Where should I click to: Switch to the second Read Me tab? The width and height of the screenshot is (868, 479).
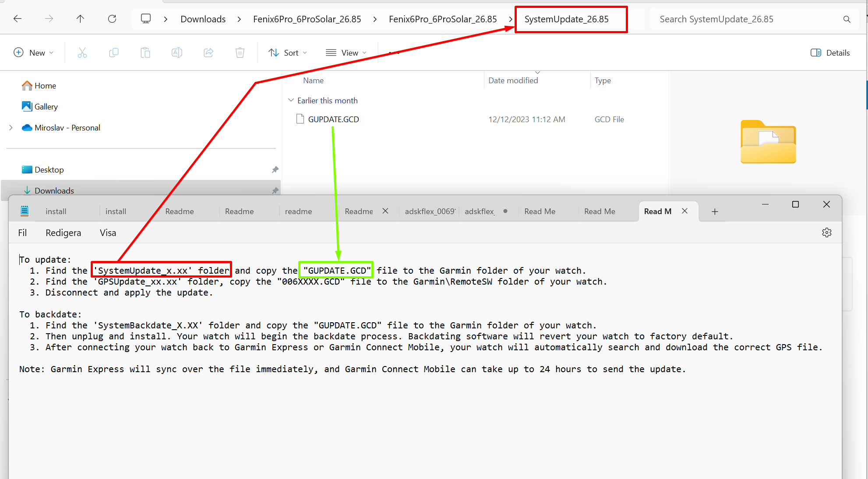[600, 211]
